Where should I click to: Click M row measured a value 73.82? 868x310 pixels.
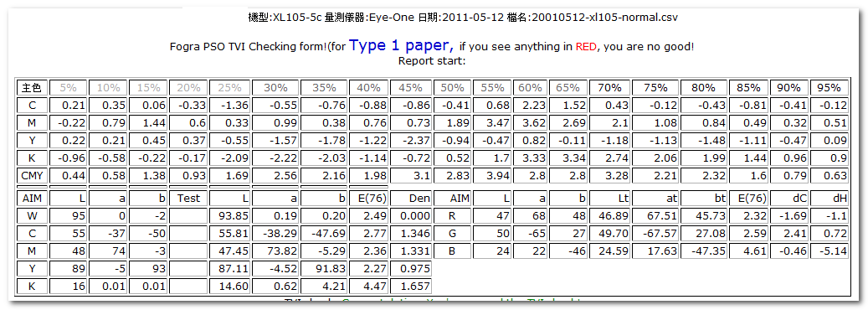click(275, 251)
